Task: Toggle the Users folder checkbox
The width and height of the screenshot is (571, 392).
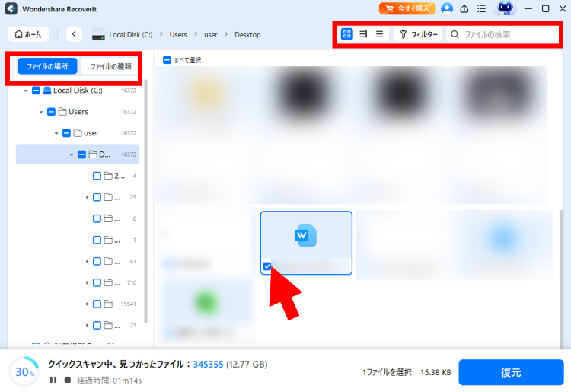Action: [x=51, y=112]
